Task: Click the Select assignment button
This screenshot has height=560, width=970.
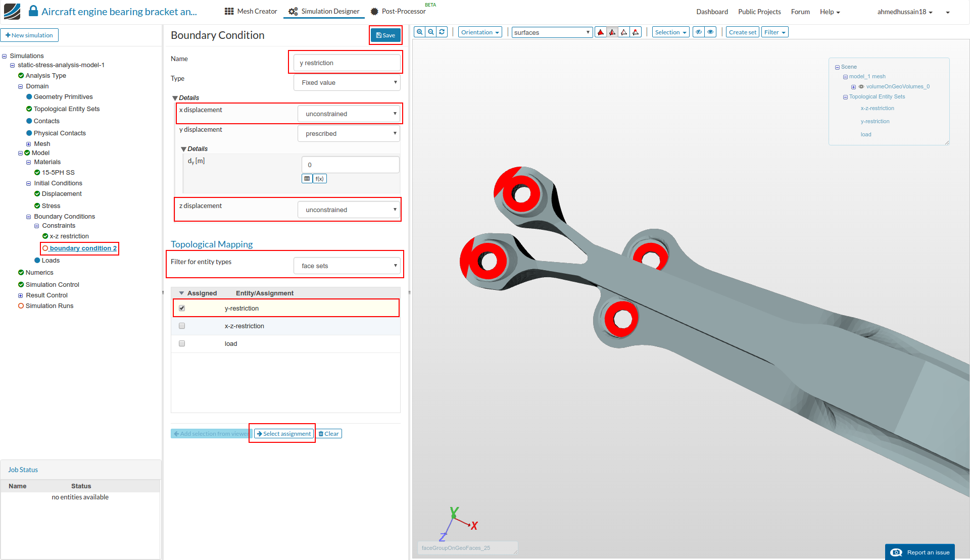Action: coord(284,434)
